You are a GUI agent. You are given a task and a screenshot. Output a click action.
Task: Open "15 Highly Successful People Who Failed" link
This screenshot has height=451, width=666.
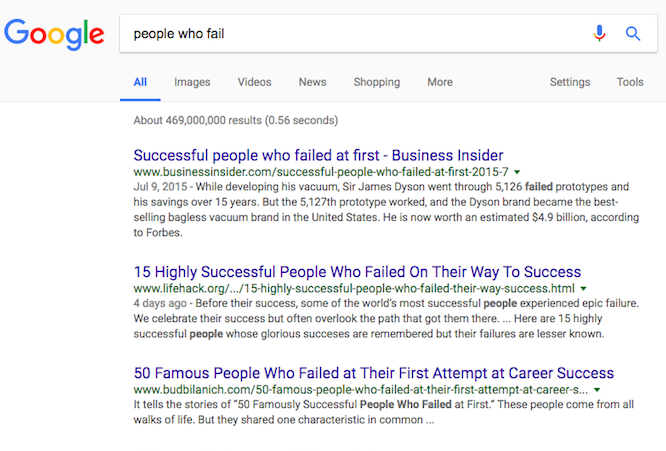pos(357,271)
